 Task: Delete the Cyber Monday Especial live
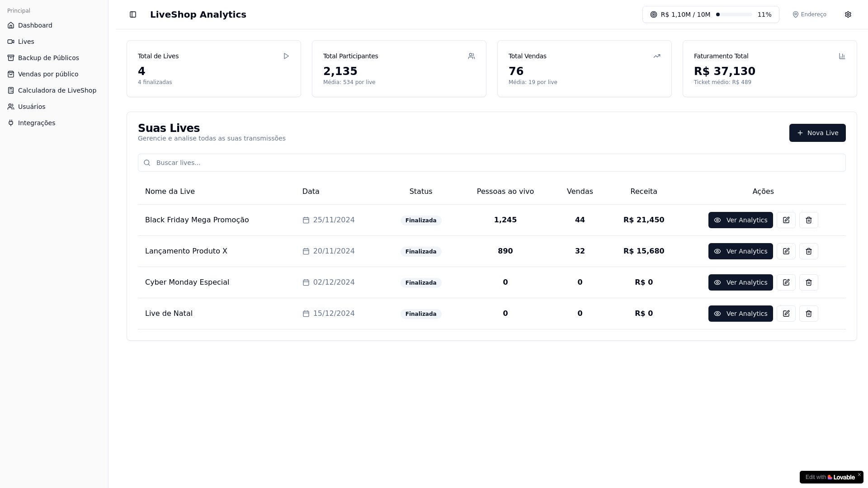[x=809, y=282]
